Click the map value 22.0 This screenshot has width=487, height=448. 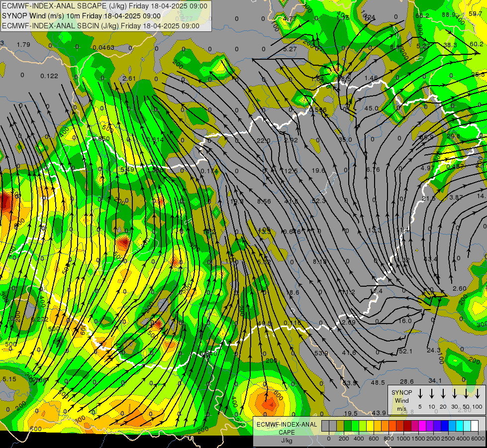[x=263, y=141]
